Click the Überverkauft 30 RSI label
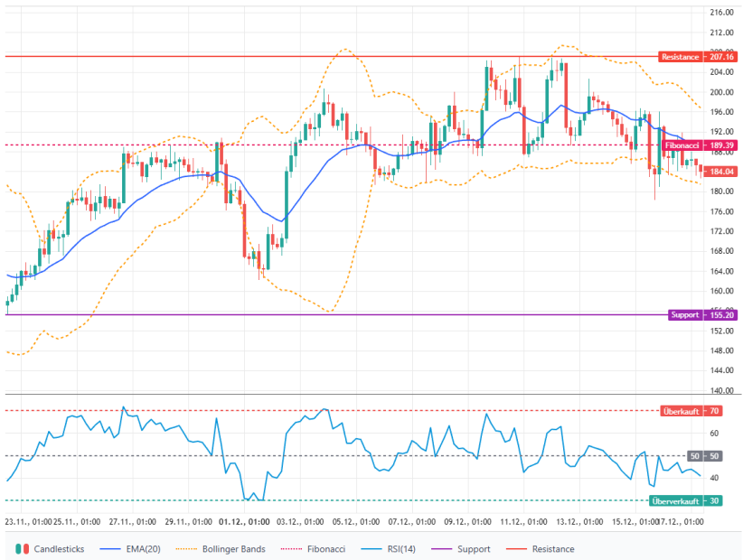Viewport: 743px width, 560px height. pyautogui.click(x=686, y=500)
